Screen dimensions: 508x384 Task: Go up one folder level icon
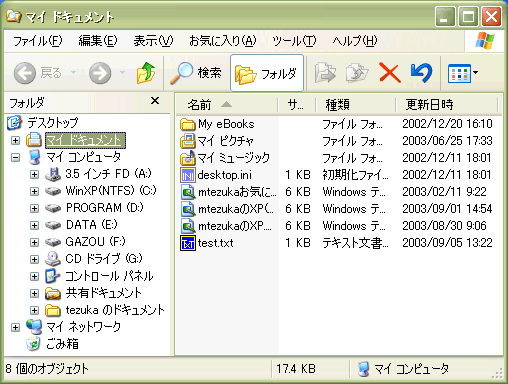(x=146, y=72)
